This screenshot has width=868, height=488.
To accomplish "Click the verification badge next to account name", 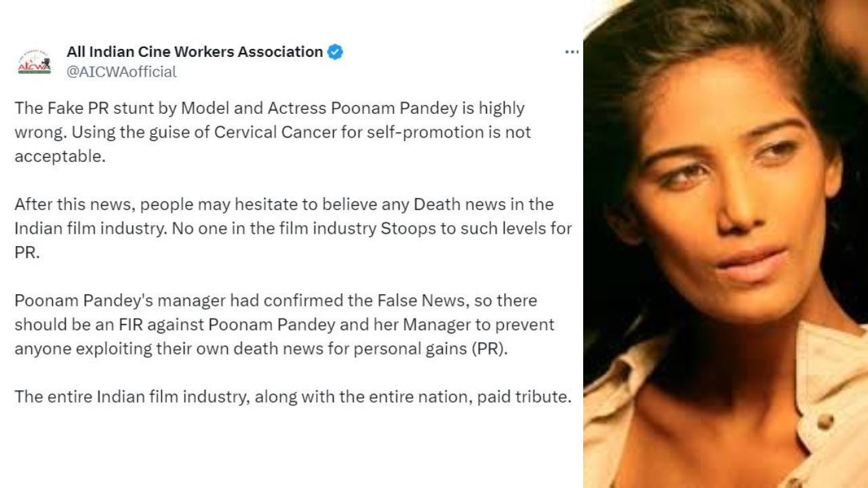I will [x=334, y=51].
